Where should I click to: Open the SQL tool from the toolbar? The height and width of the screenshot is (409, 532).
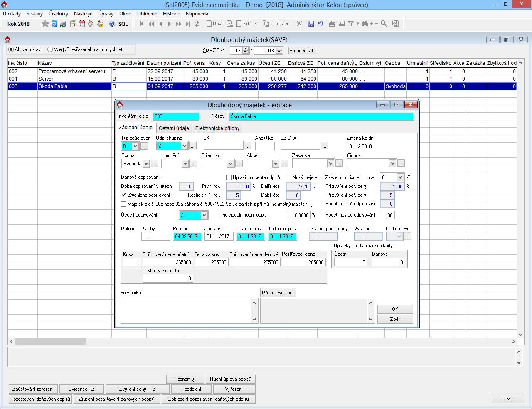(x=123, y=24)
